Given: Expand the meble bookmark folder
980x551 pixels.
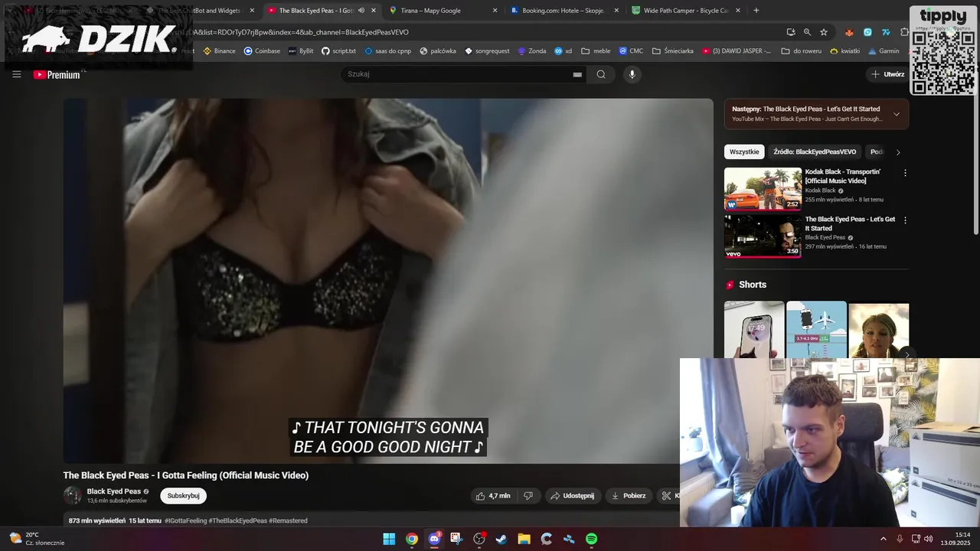Looking at the screenshot, I should pos(596,51).
